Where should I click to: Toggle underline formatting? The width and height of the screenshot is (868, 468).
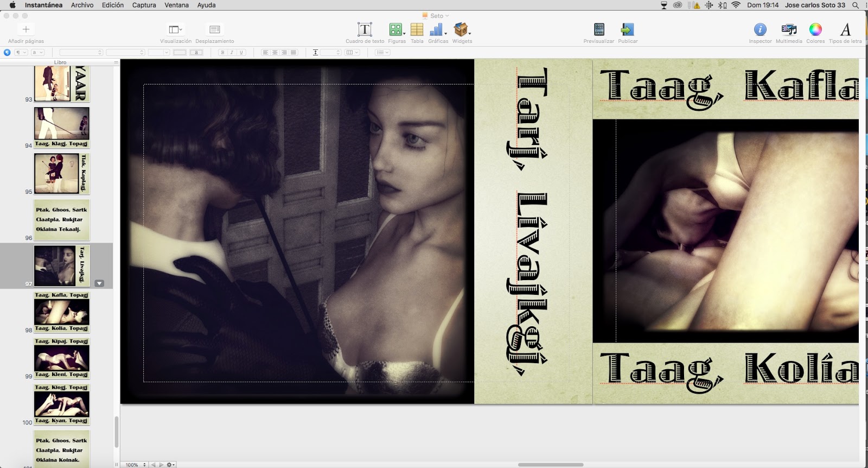[241, 53]
